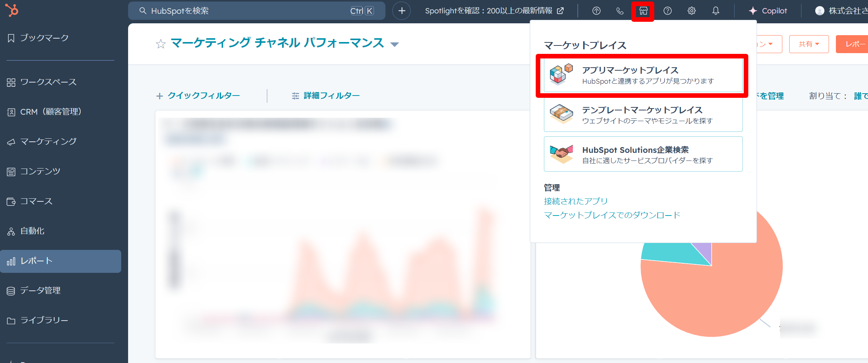Click the Marketplace storefront icon
Viewport: 868px width, 363px height.
click(x=644, y=11)
